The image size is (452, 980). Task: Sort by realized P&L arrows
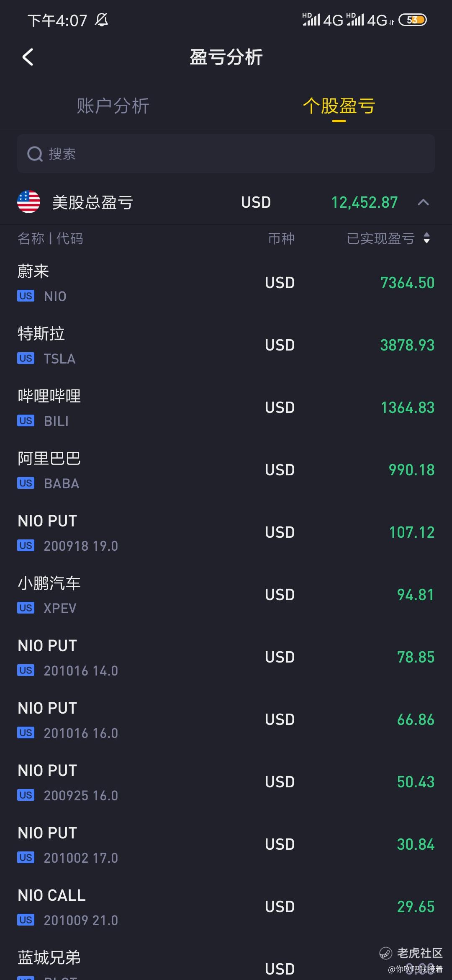click(426, 238)
